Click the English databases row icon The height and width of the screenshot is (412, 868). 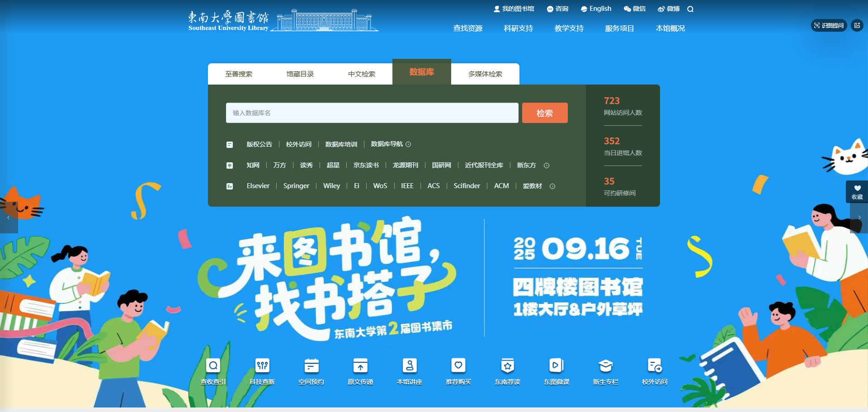pyautogui.click(x=230, y=186)
